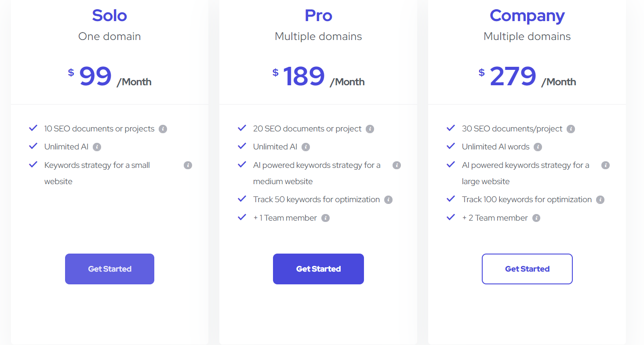Choose Get Started for the Pro plan

[x=318, y=269]
